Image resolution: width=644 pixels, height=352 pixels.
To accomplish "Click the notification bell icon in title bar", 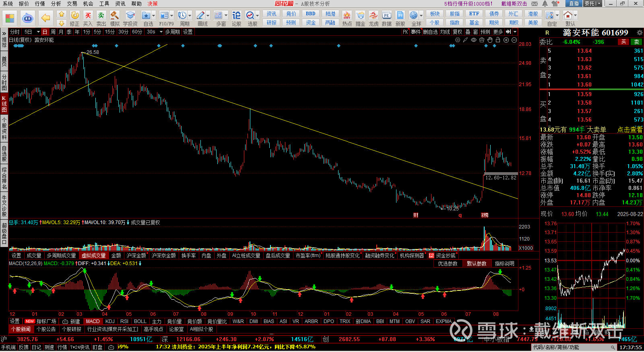I will pyautogui.click(x=545, y=4).
